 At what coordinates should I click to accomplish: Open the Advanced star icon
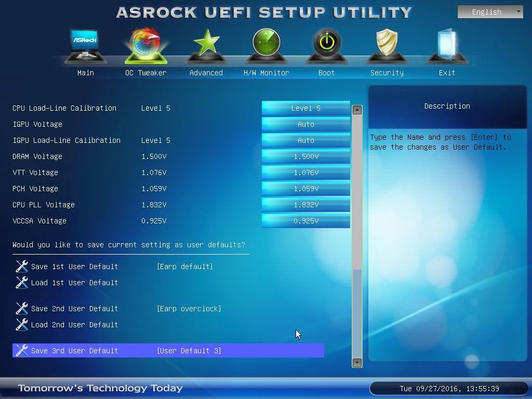coord(206,46)
